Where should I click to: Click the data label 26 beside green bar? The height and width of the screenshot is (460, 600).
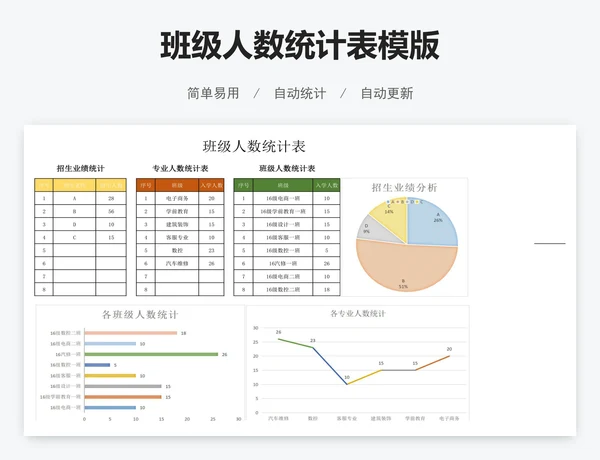(225, 354)
